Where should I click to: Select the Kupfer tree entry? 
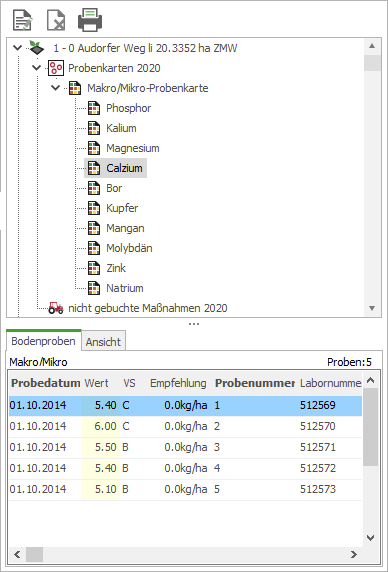122,208
